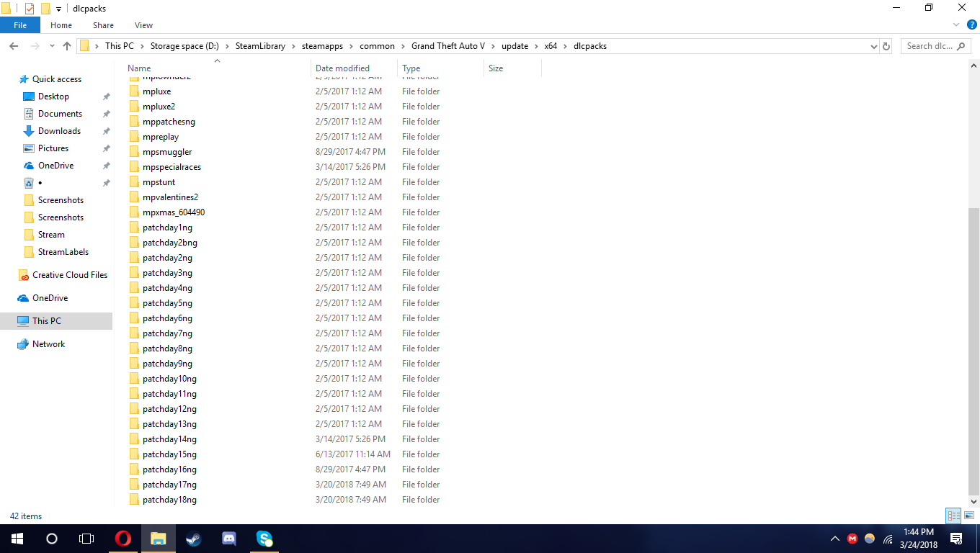Open the Stream folder in the sidebar
The height and width of the screenshot is (553, 980).
(x=51, y=235)
